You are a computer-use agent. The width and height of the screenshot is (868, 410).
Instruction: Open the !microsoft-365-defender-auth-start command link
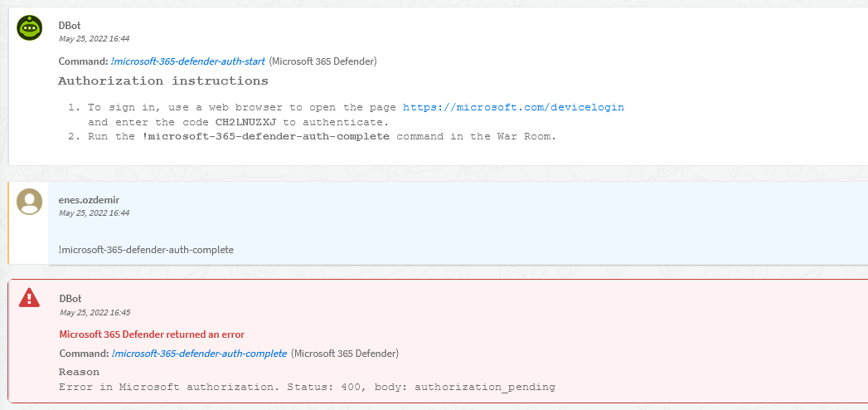pyautogui.click(x=187, y=61)
